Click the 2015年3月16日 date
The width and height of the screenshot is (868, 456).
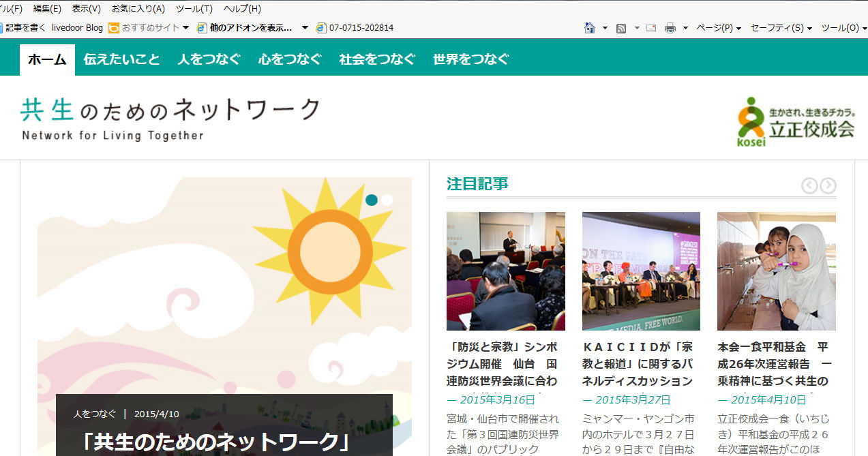(498, 400)
